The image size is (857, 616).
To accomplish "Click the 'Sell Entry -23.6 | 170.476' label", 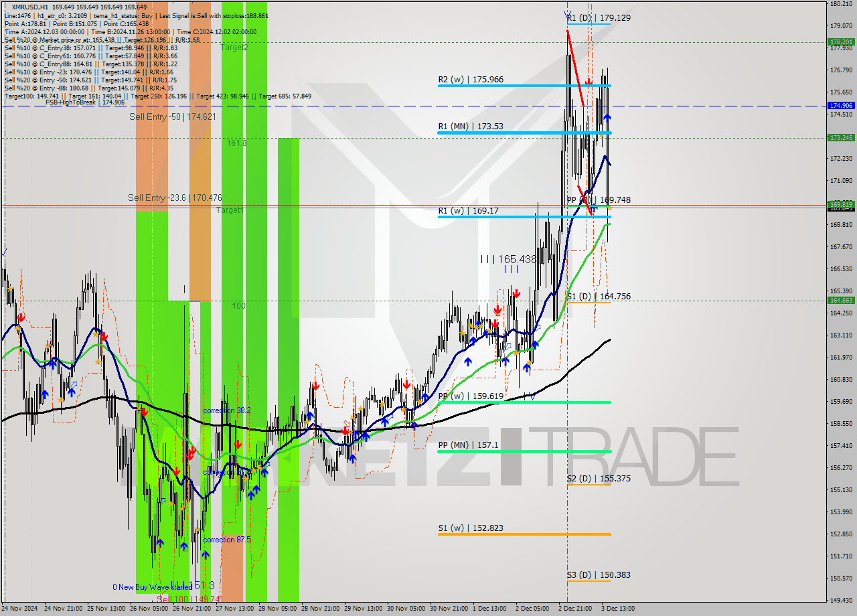I will pyautogui.click(x=175, y=198).
